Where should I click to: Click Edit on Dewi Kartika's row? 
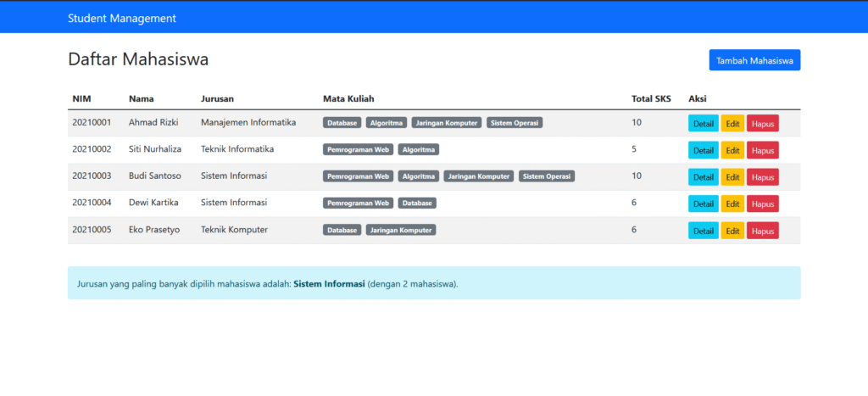(x=732, y=204)
